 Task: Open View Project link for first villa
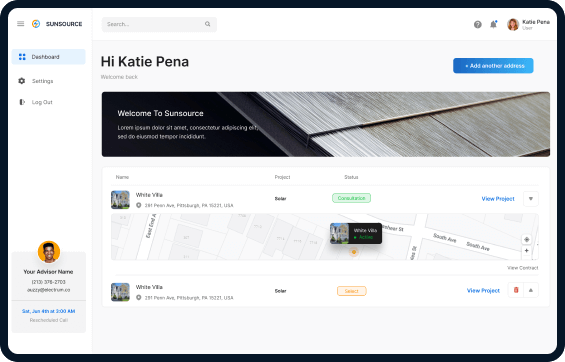tap(498, 199)
